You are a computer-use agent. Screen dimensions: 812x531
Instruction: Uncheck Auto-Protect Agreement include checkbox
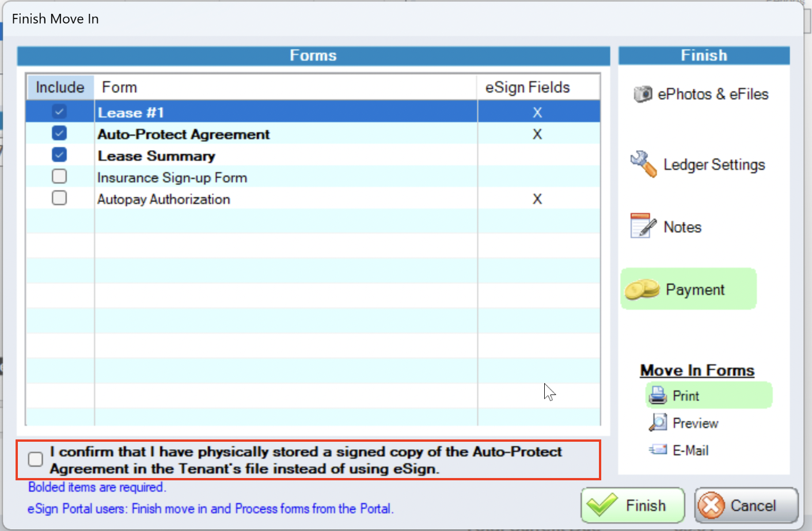[x=59, y=133]
